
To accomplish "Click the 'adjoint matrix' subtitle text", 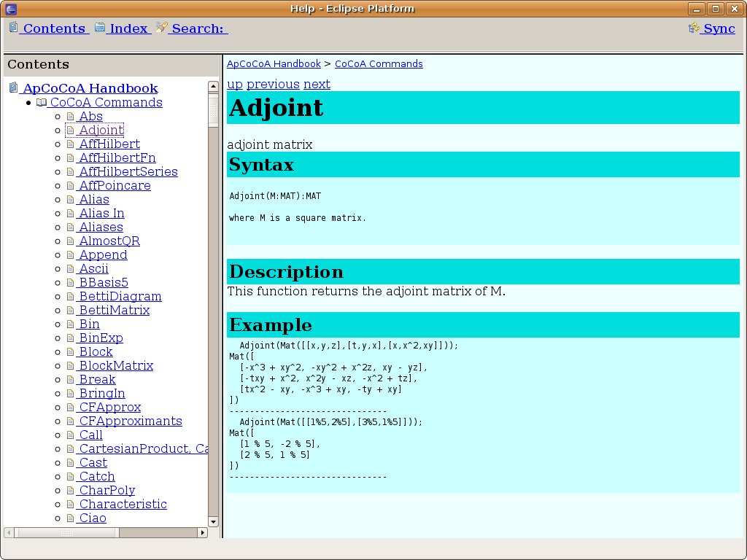I will pyautogui.click(x=270, y=144).
